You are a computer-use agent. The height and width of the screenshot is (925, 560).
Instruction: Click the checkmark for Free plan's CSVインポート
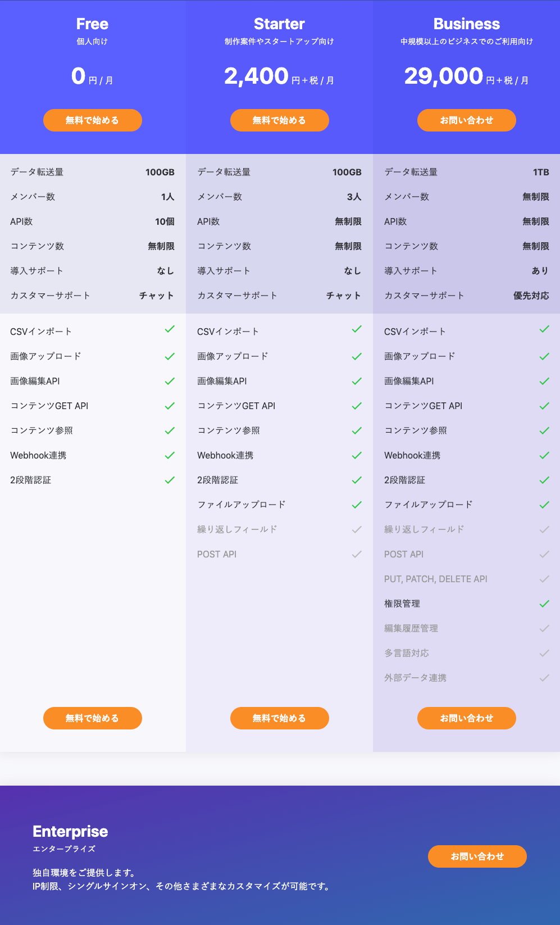tap(170, 329)
